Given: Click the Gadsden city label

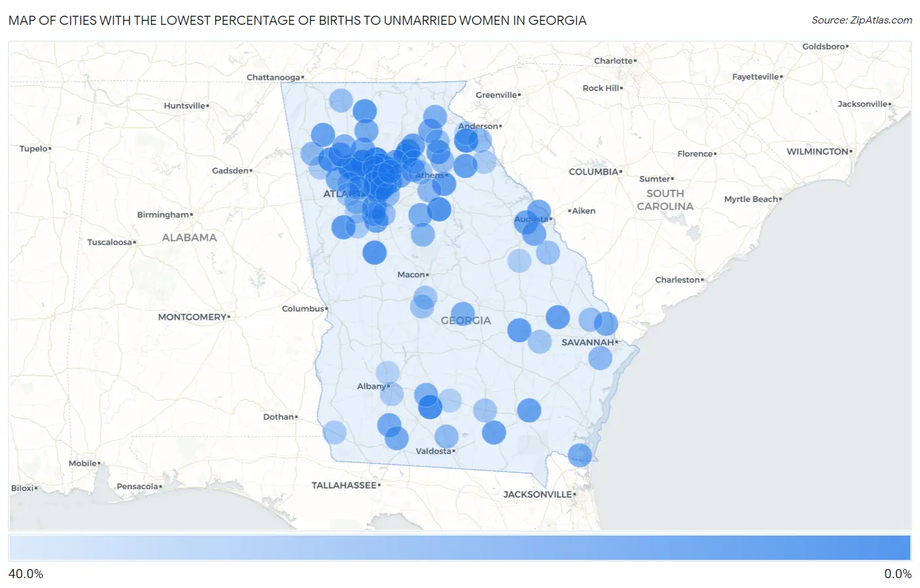Looking at the screenshot, I should [230, 170].
